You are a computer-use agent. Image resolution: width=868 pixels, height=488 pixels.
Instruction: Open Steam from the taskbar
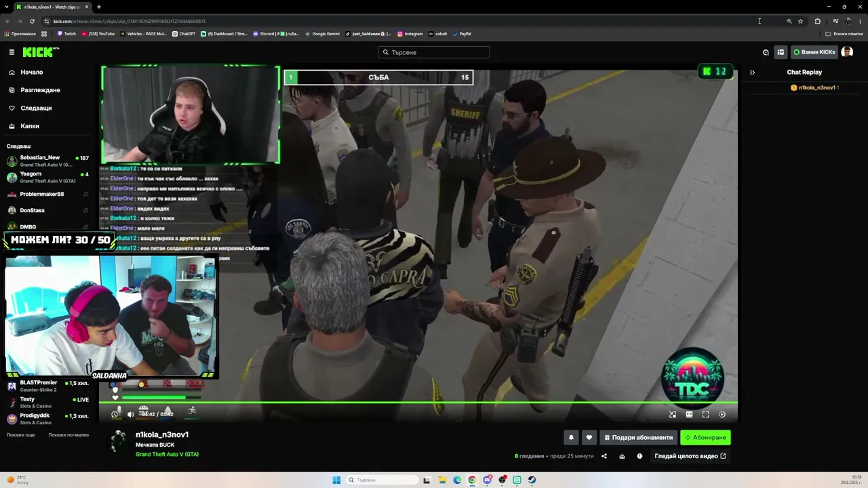(x=532, y=480)
